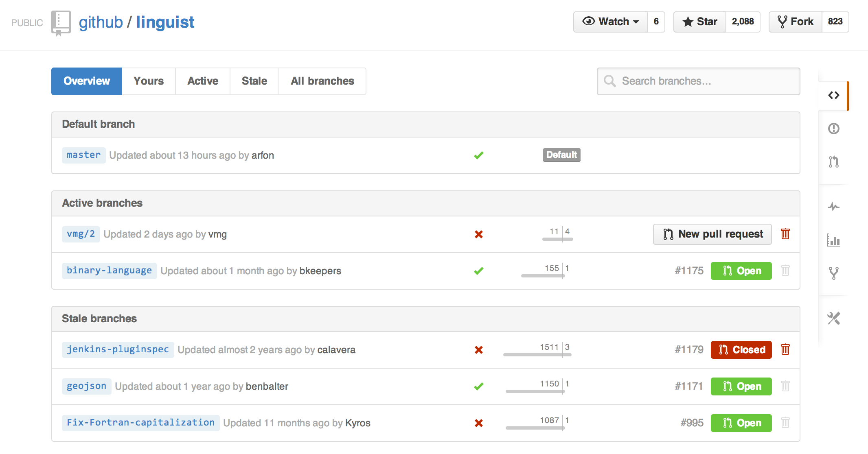Screen dimensions: 868x454
Task: Open the Pull requests sidebar icon
Action: click(833, 162)
